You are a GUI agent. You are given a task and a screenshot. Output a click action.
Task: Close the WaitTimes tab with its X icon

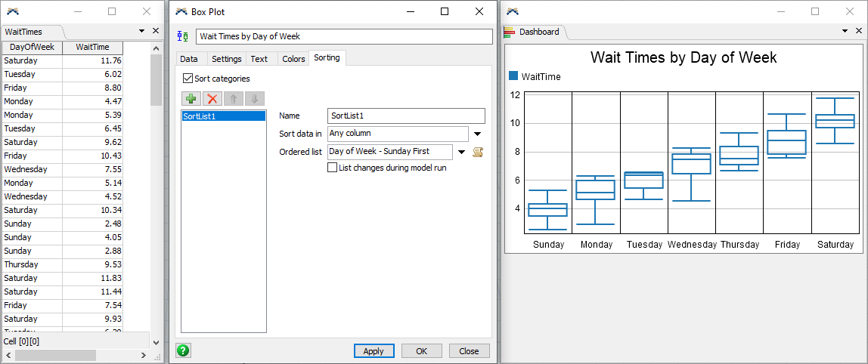(156, 31)
